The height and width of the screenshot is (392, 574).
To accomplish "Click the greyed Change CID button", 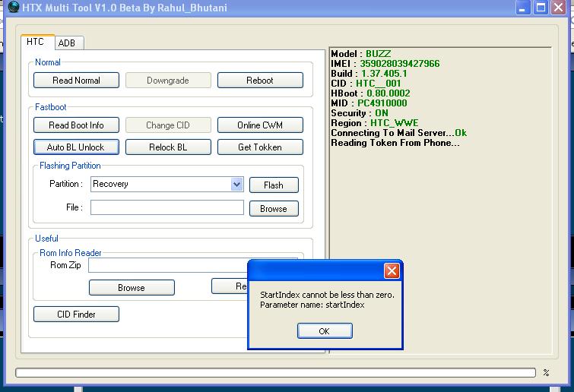I will 168,125.
